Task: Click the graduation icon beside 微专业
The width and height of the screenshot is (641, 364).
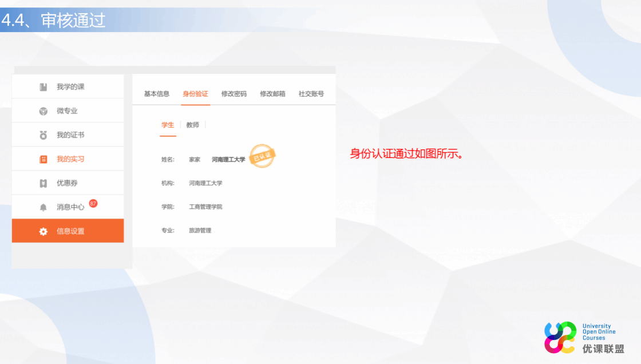Action: (43, 111)
